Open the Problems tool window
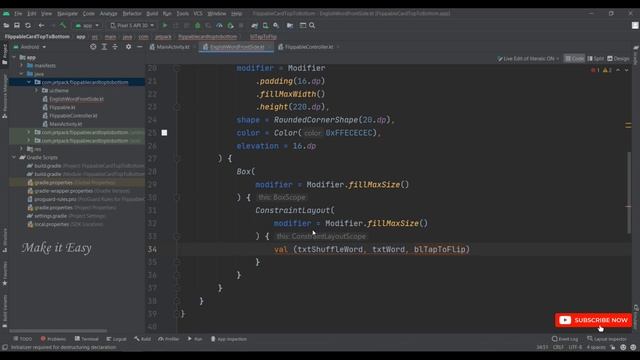This screenshot has height=360, width=640. coord(53,339)
